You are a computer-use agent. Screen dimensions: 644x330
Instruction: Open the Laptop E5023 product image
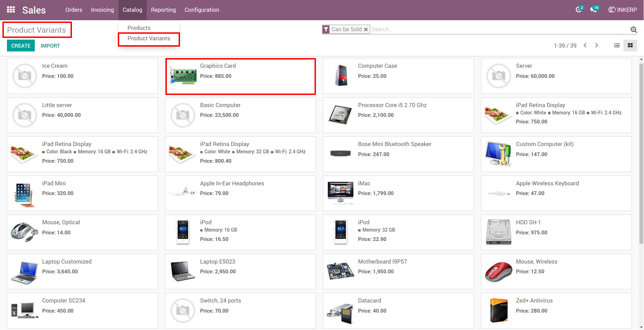click(x=183, y=271)
